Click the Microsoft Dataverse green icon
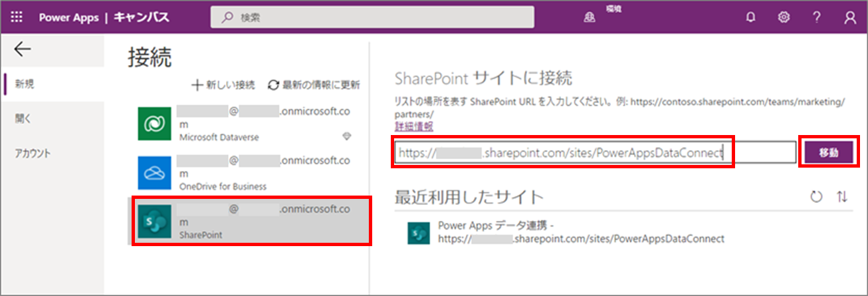Image resolution: width=868 pixels, height=296 pixels. coord(155,123)
